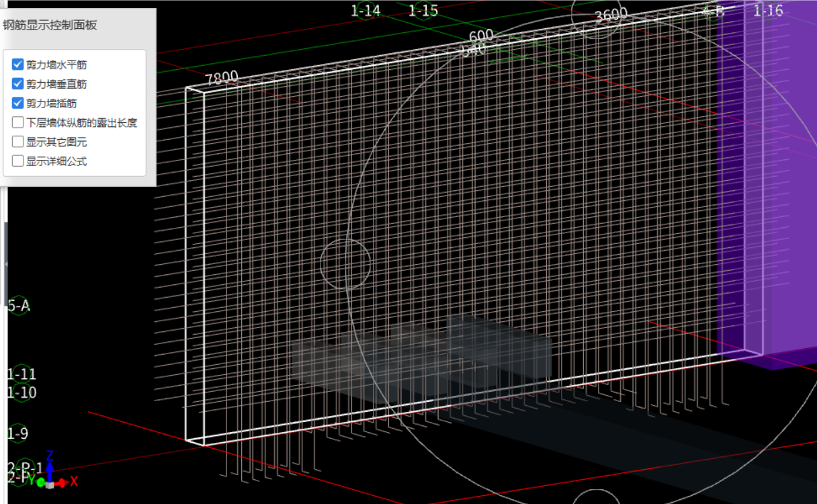Click axis label 1-15
Viewport: 817px width, 504px height.
point(423,10)
